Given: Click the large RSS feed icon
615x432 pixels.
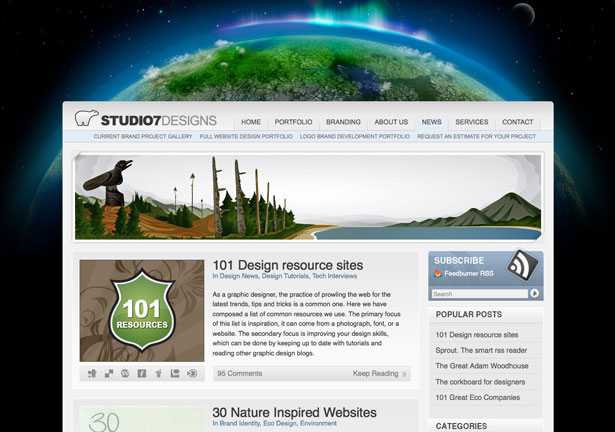Looking at the screenshot, I should click(x=523, y=265).
